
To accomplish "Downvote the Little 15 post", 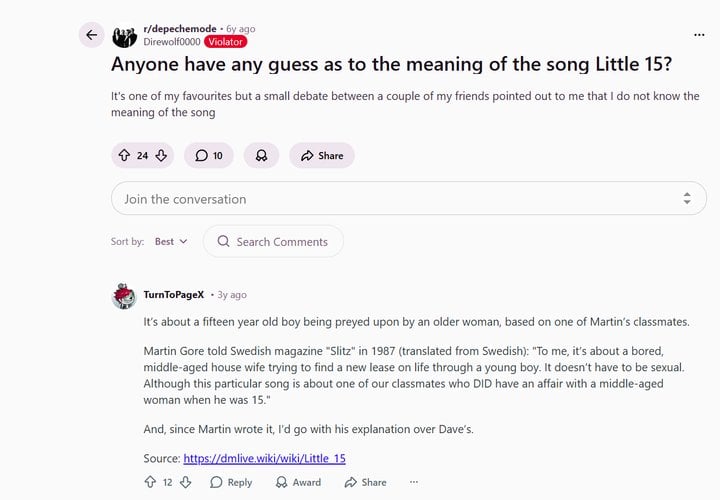I will point(161,155).
